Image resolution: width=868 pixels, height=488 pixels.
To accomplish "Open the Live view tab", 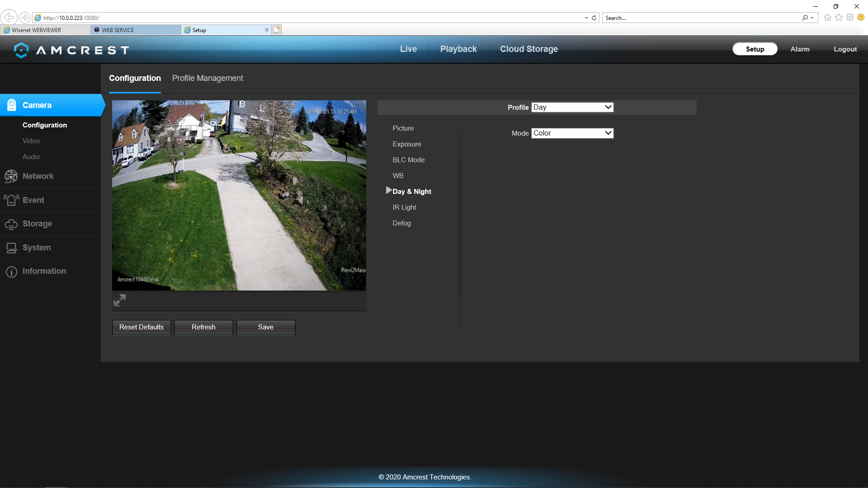I will tap(408, 49).
